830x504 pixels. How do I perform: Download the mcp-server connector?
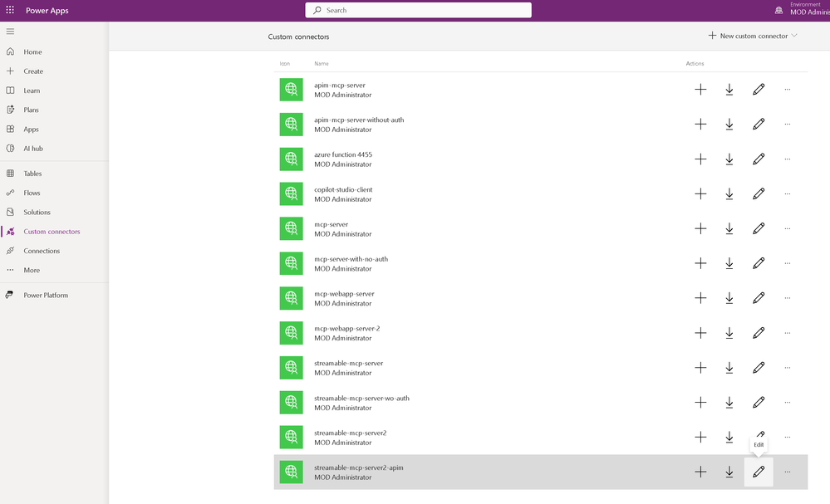tap(729, 228)
